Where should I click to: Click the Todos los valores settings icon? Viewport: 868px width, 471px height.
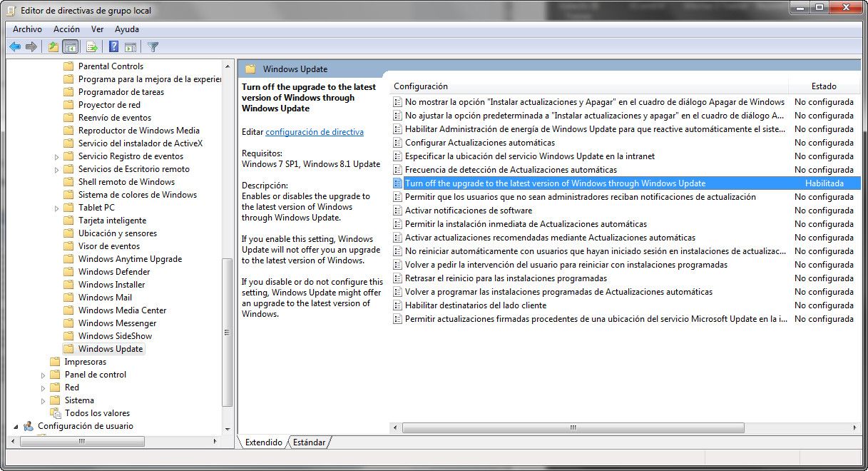pyautogui.click(x=56, y=413)
